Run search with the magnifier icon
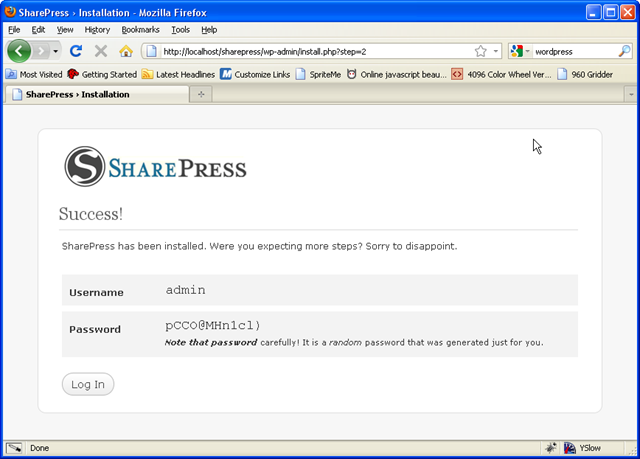Viewport: 640px width, 459px height. click(624, 51)
